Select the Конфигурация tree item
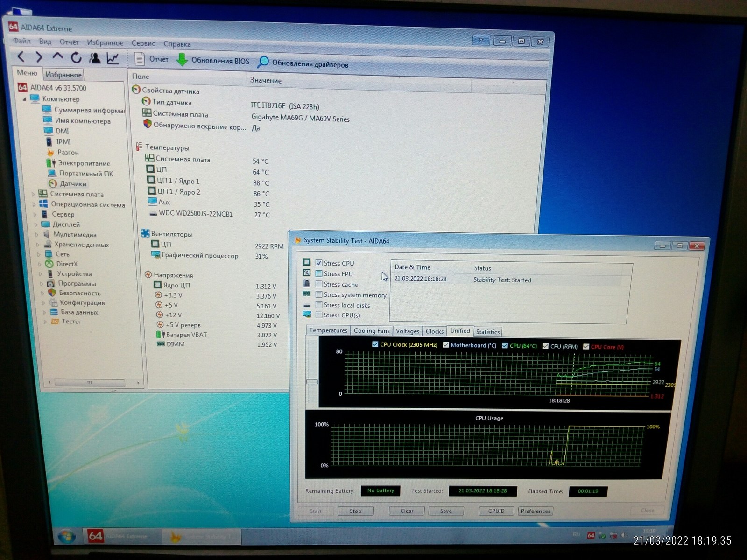The image size is (747, 560). (77, 303)
